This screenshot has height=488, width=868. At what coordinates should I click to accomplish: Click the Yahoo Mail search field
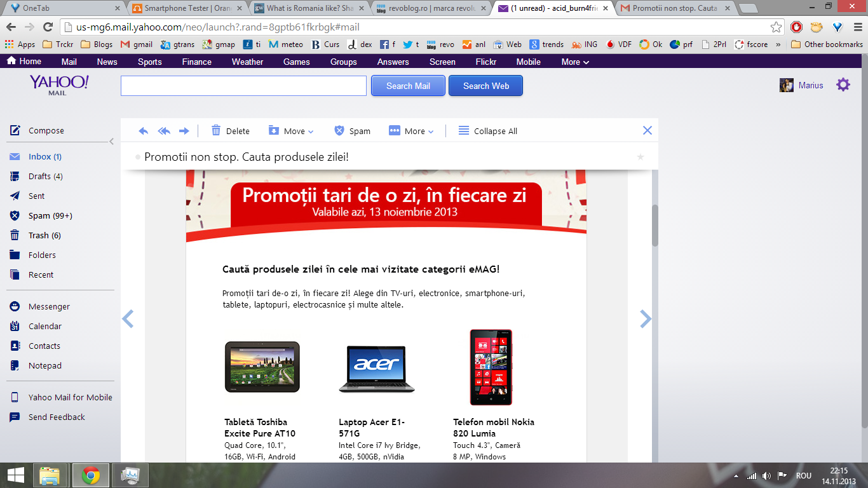click(x=244, y=86)
